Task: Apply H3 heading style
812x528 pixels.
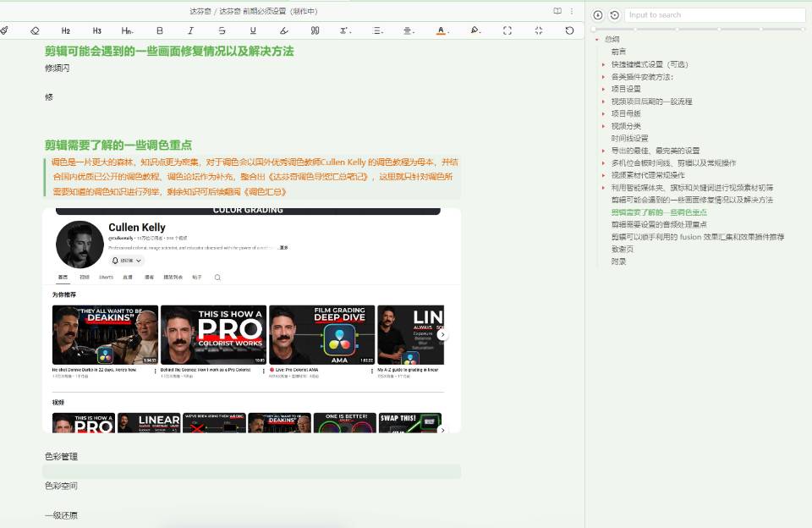Action: (x=96, y=30)
